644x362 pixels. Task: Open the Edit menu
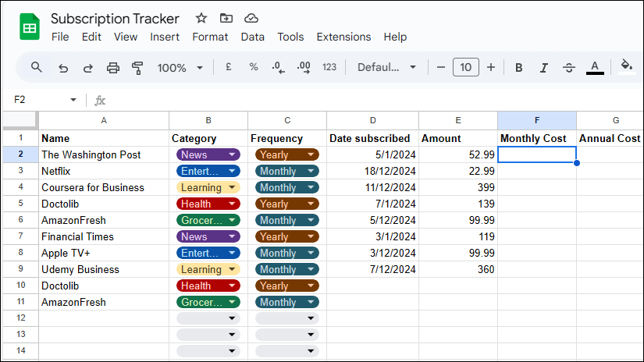(91, 37)
